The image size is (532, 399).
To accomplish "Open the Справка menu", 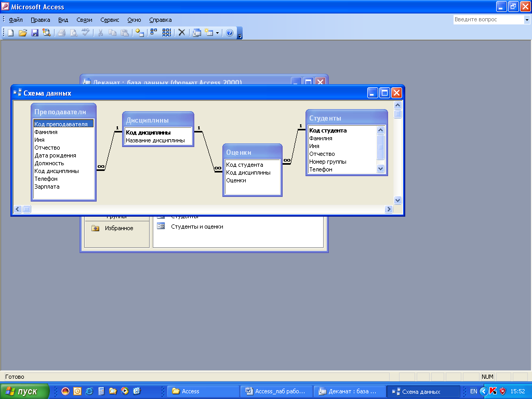I will click(x=160, y=20).
